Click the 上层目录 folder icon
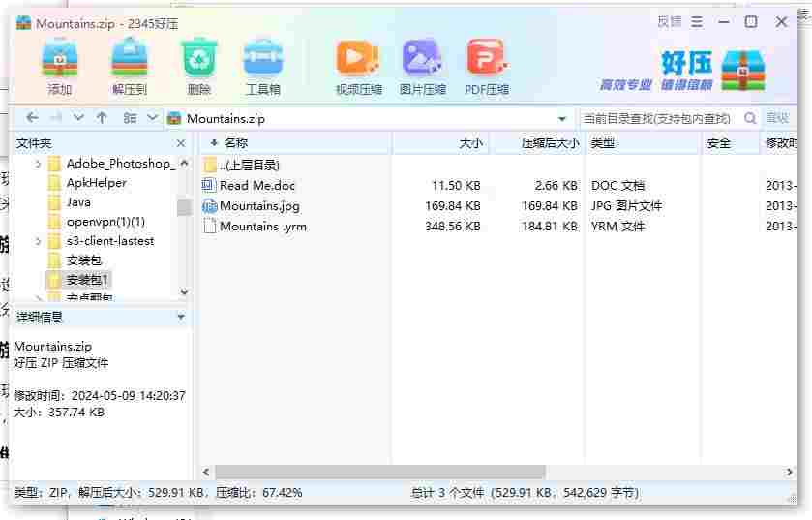The image size is (812, 520). click(210, 166)
